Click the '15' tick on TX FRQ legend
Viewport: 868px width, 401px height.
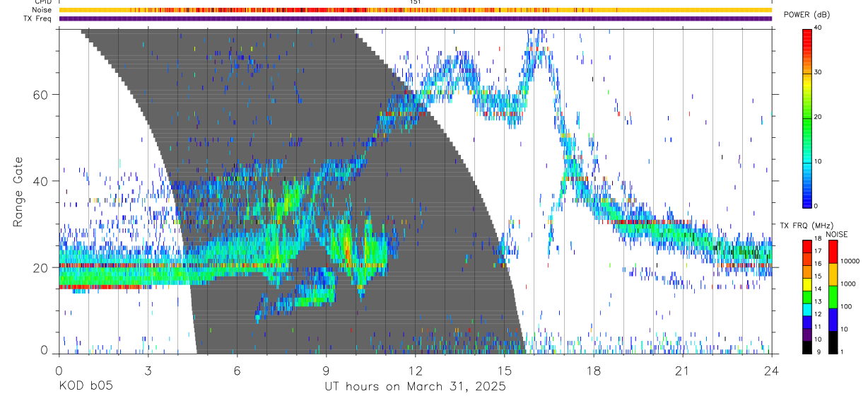pyautogui.click(x=818, y=277)
